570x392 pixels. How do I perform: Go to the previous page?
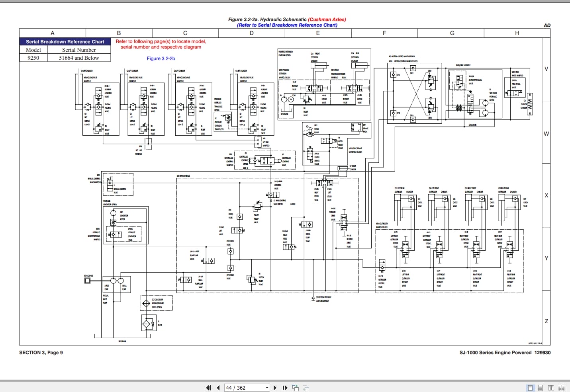tap(218, 388)
